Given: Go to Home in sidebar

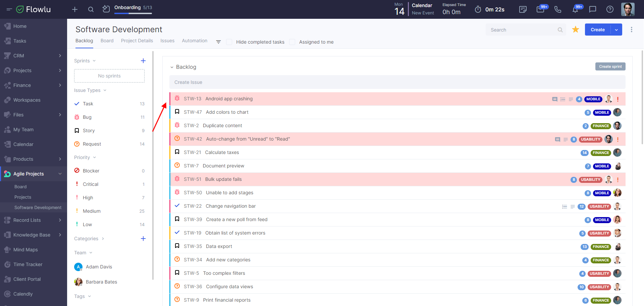Looking at the screenshot, I should pyautogui.click(x=20, y=26).
